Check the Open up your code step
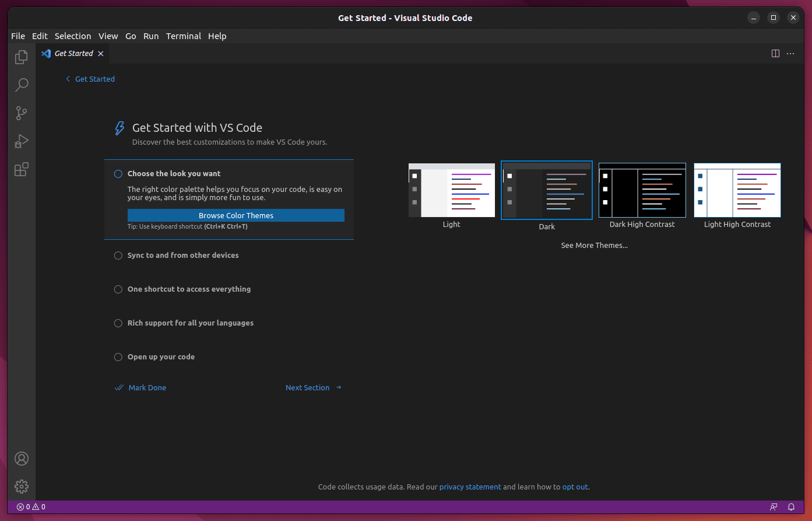Screen dimensions: 812x521 tap(118, 357)
